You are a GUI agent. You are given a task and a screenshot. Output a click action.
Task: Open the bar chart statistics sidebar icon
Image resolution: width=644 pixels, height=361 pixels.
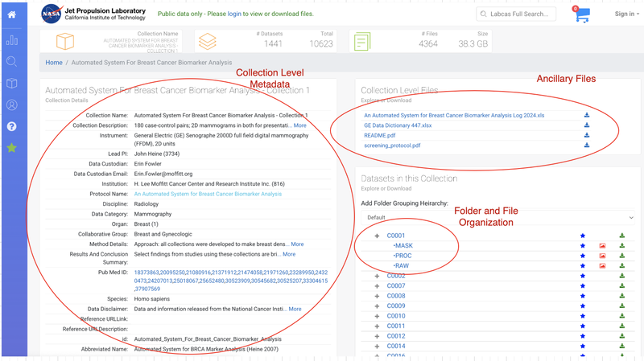11,40
